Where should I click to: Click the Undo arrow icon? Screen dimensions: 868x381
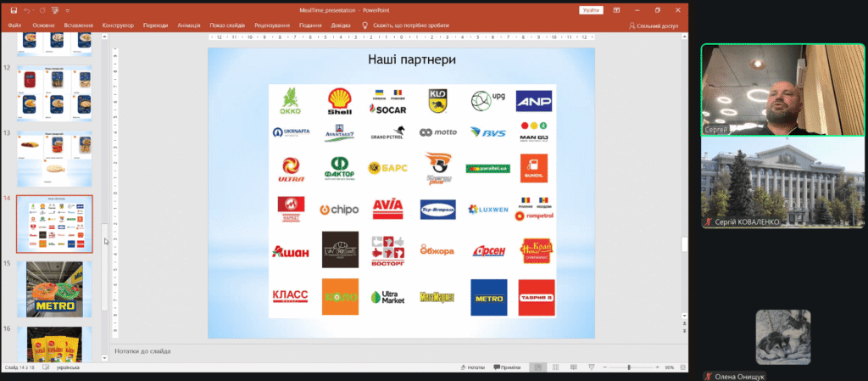(x=28, y=10)
